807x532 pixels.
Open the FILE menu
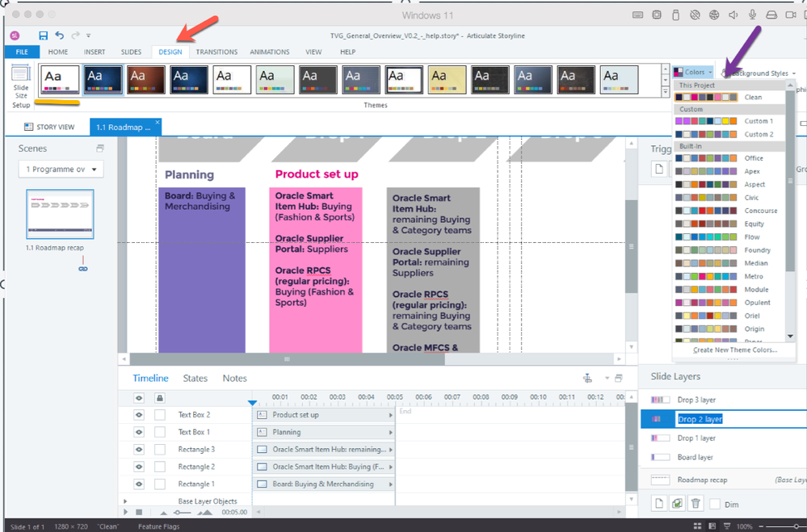point(22,52)
